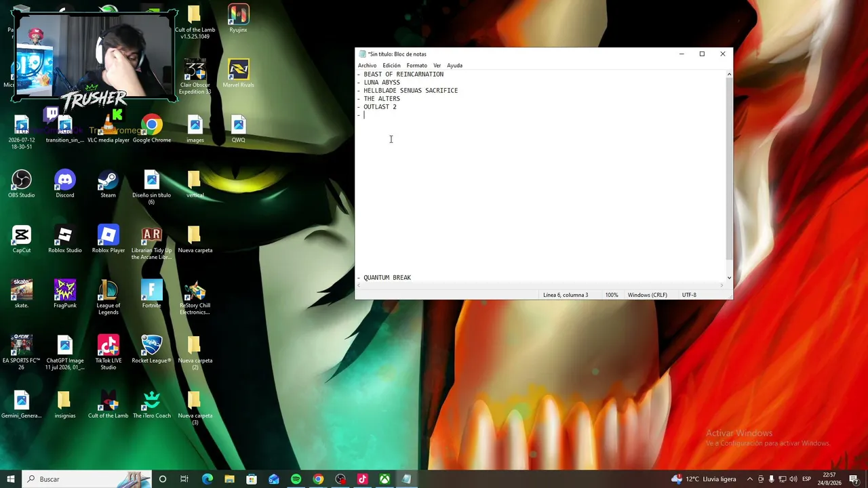This screenshot has height=488, width=868.
Task: Open the Edición menu in Notepad
Action: 391,66
